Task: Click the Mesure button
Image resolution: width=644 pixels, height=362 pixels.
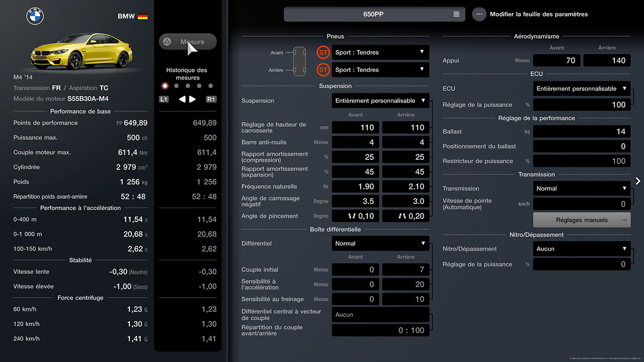Action: pyautogui.click(x=188, y=42)
